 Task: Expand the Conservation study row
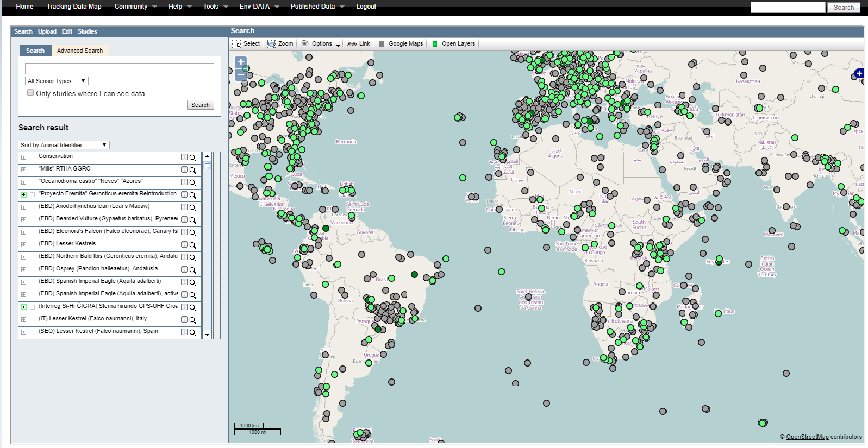tap(23, 157)
